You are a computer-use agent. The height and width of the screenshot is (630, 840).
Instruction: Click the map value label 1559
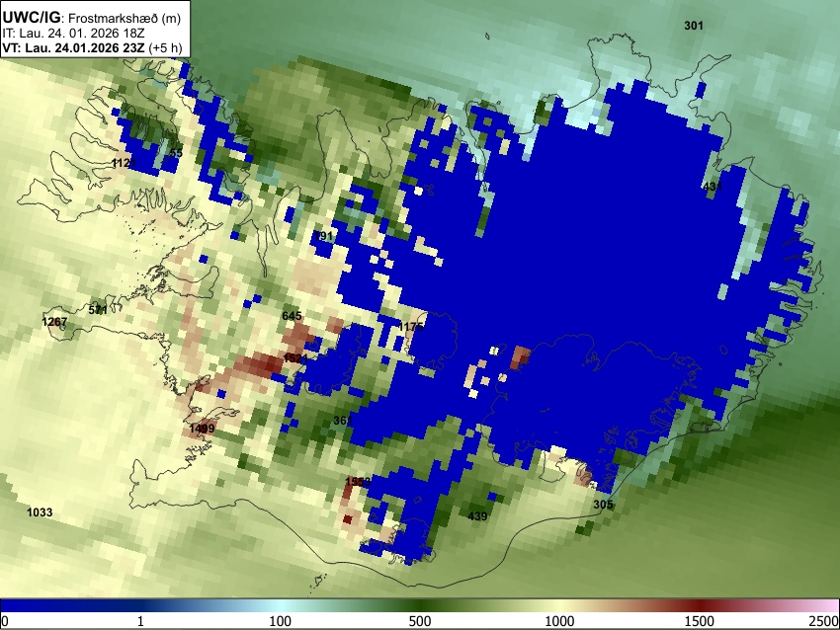pos(358,481)
